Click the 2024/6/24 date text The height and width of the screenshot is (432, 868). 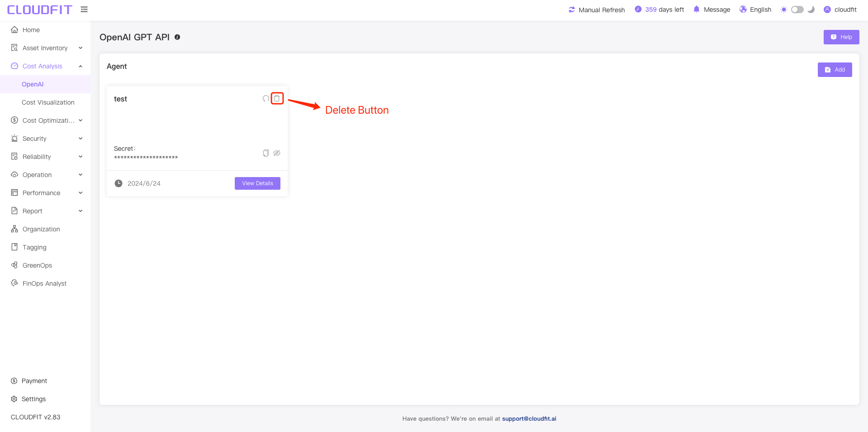pos(144,183)
